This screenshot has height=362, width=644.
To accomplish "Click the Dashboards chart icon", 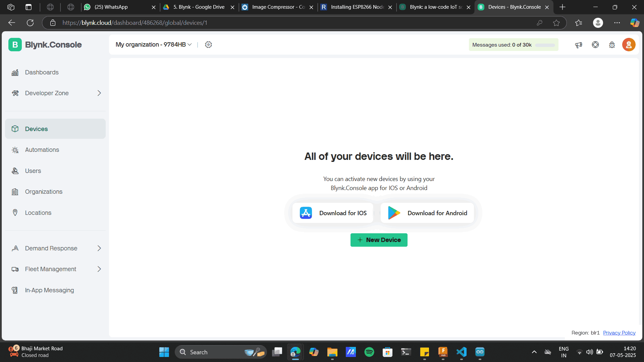I will 15,72.
